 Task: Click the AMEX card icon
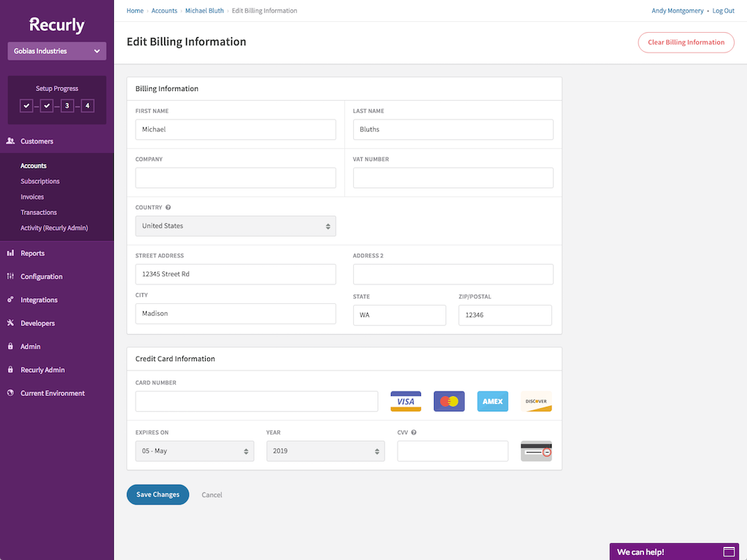[492, 401]
